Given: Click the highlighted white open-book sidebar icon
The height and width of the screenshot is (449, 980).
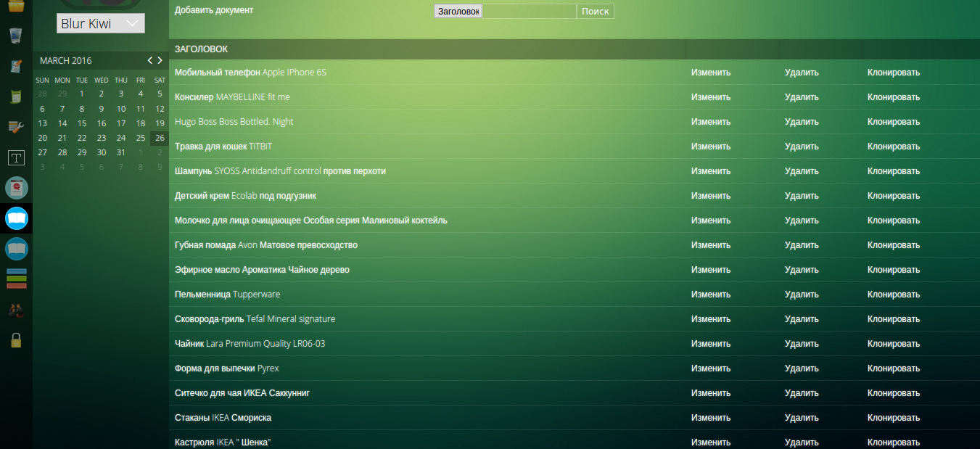Looking at the screenshot, I should [16, 218].
